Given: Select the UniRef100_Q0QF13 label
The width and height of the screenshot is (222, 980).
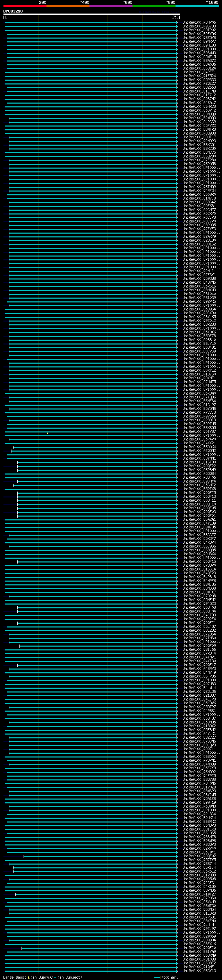Looking at the screenshot, I should (x=199, y=496).
